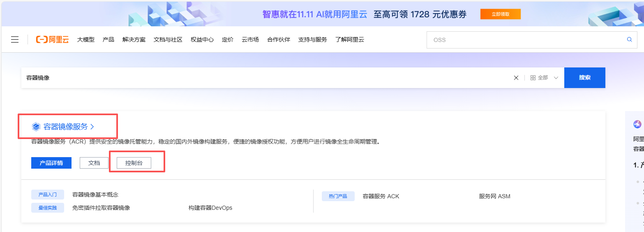Screen dimensions: 644x232
Task: Open the 云市场 menu item
Action: (x=250, y=39)
